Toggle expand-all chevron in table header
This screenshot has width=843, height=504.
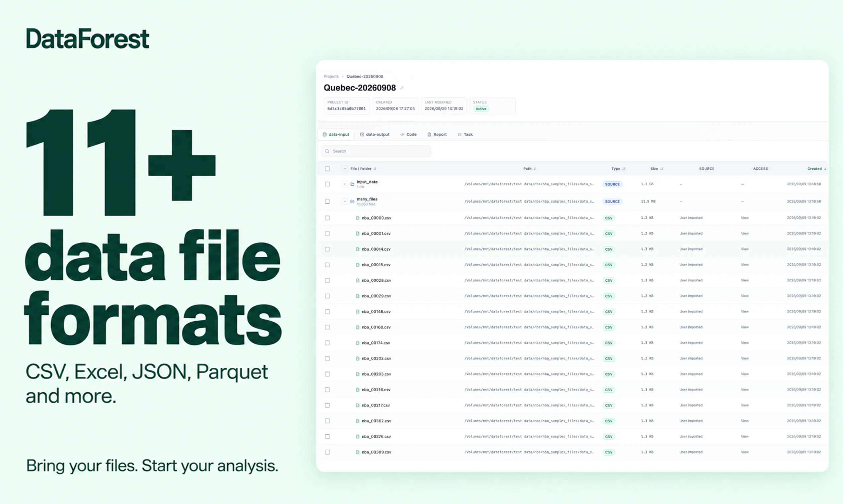(x=345, y=169)
